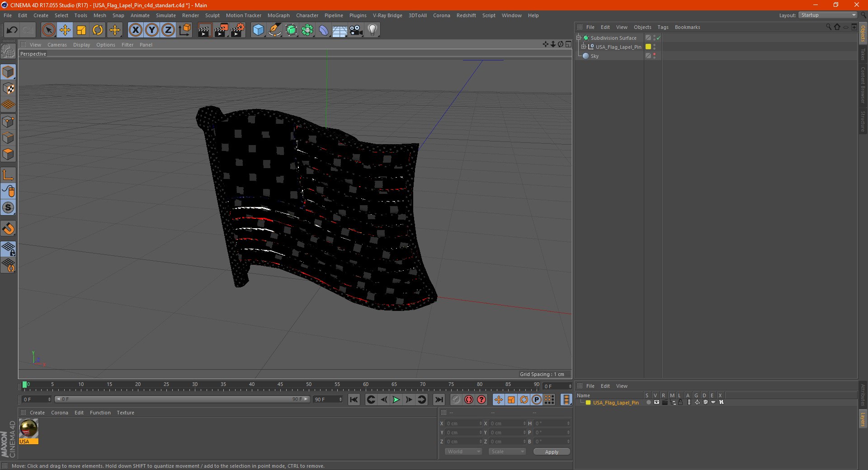Open the Layout Startup dropdown
The width and height of the screenshot is (868, 470).
click(828, 15)
